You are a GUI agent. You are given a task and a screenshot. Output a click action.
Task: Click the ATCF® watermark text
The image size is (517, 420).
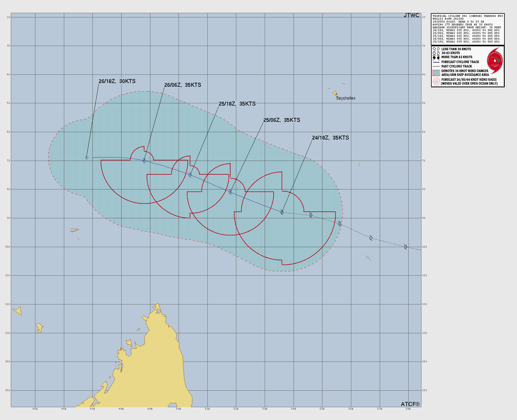410,404
